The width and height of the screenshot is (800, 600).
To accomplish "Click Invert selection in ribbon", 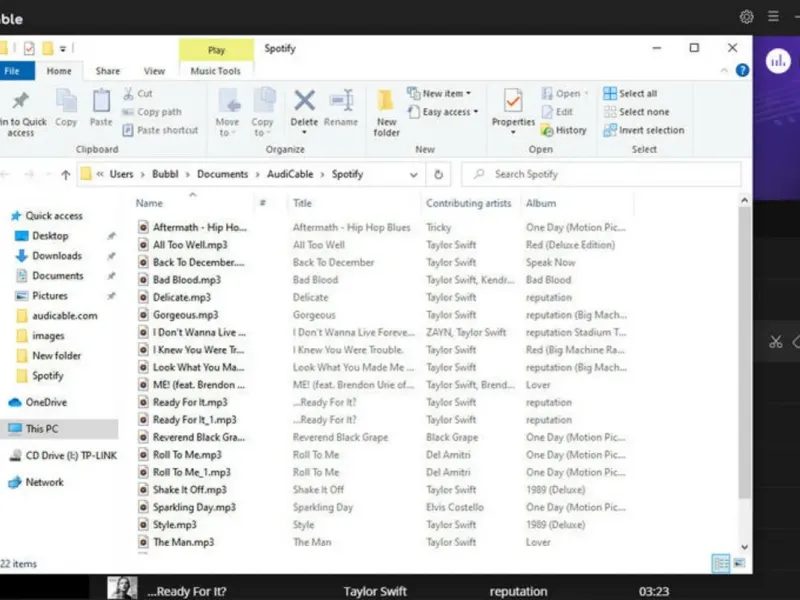I will pos(644,130).
